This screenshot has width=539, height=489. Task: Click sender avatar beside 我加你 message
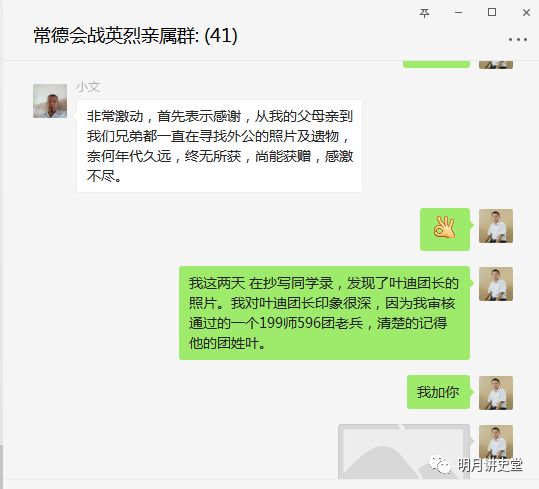click(496, 393)
